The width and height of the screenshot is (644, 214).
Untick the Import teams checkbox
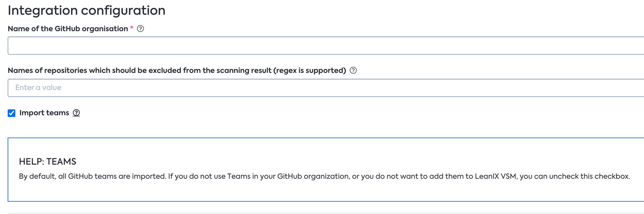point(11,113)
